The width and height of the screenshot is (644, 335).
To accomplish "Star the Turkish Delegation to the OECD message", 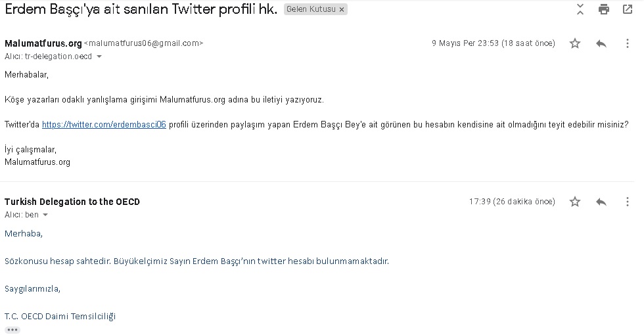I will click(575, 202).
